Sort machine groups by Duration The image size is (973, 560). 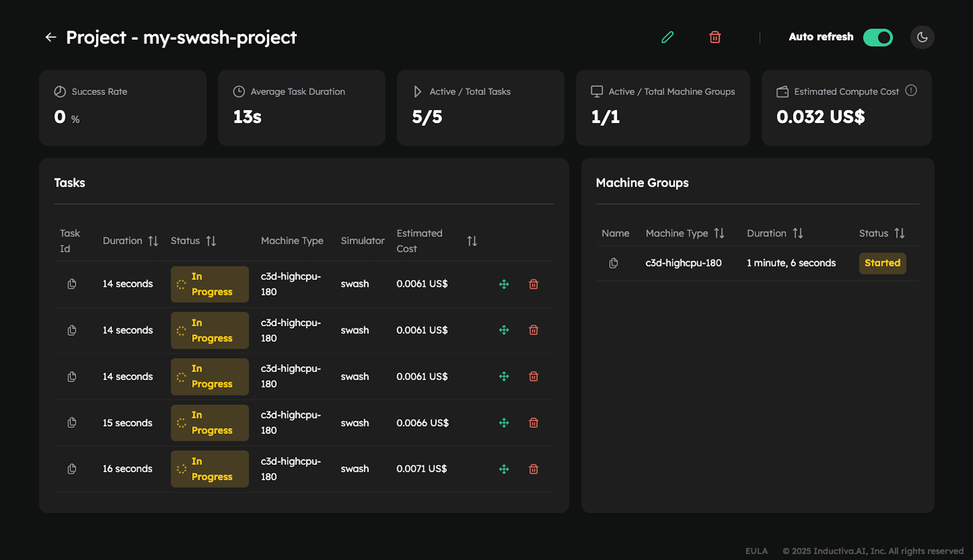[798, 233]
